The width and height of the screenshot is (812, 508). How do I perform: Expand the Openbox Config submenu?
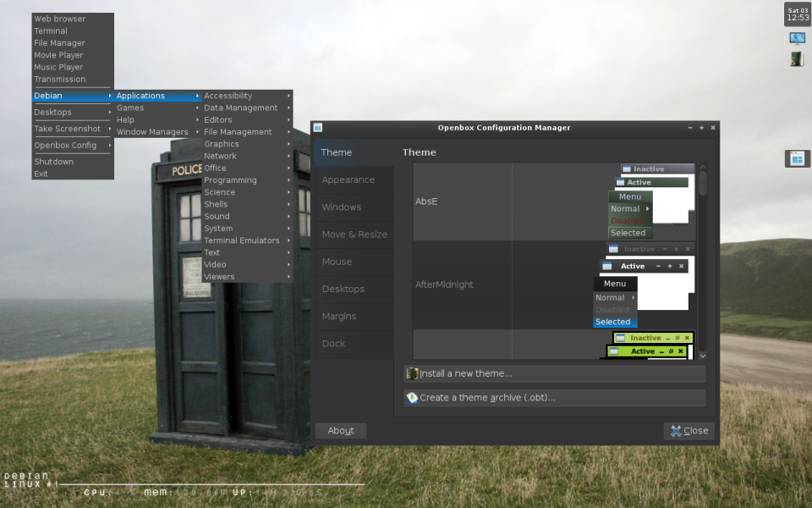(73, 145)
